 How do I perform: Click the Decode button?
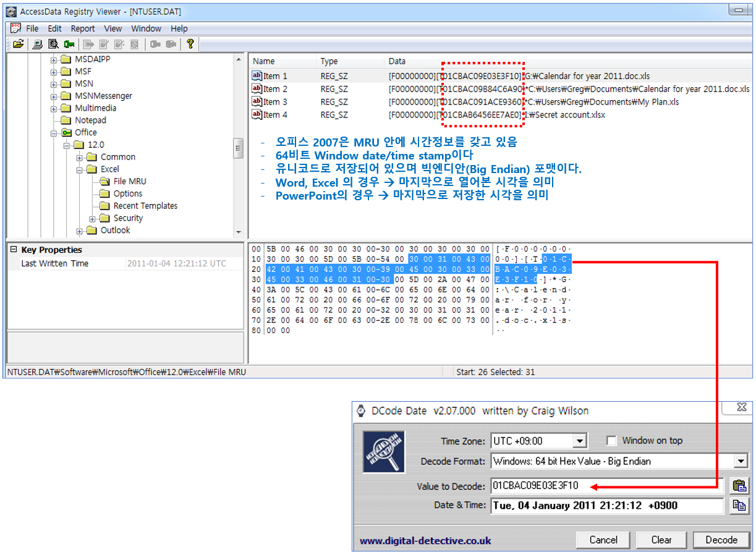point(721,540)
